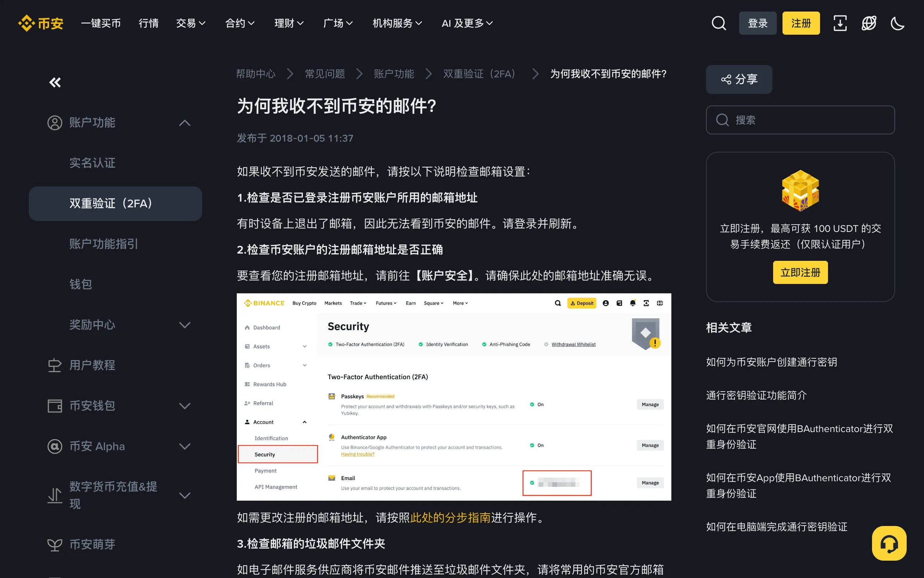Image resolution: width=924 pixels, height=578 pixels.
Task: Click the 币安钱包 wallet icon
Action: point(55,406)
